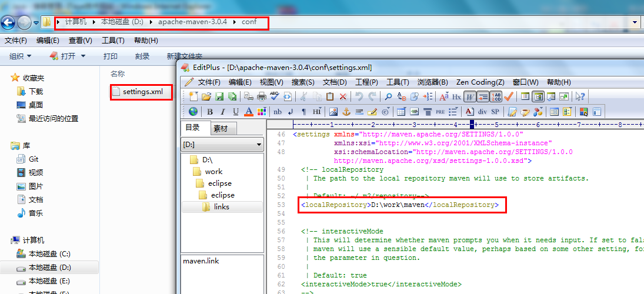This screenshot has height=294, width=644.
Task: Open Print Preview from the toolbar
Action: 248,96
